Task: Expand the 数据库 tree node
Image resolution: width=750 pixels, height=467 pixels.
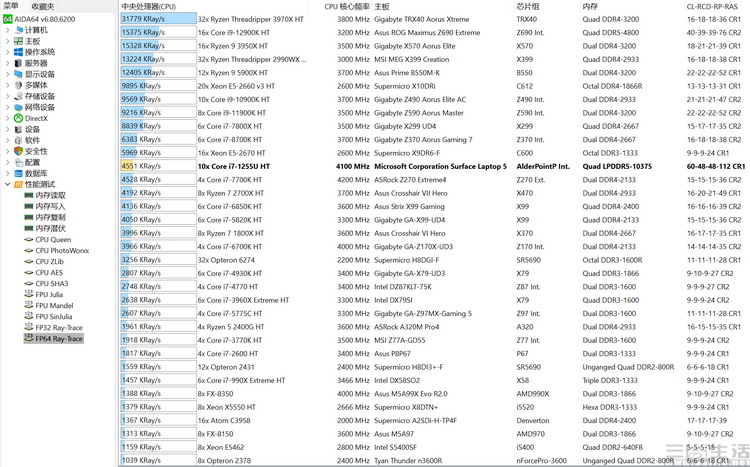Action: [7, 173]
